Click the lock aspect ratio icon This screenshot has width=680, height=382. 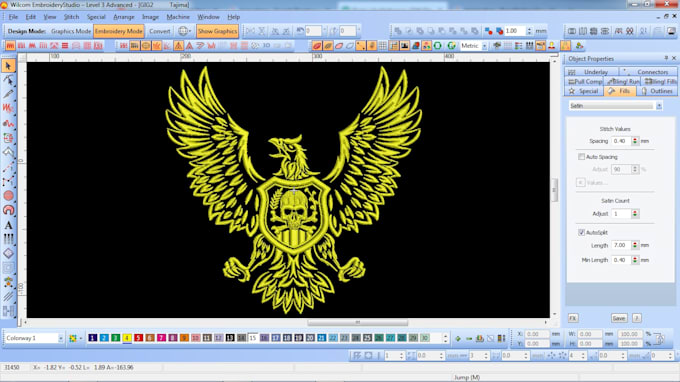click(659, 339)
